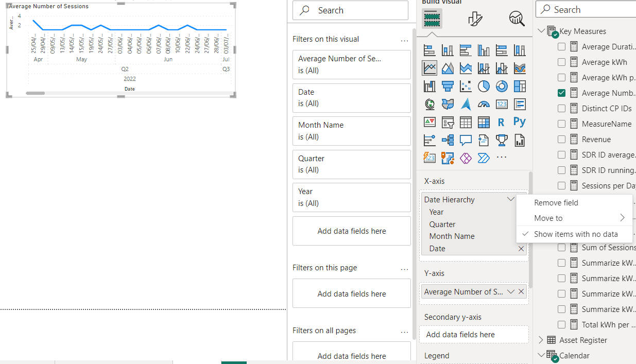Viewport: 636px width, 364px height.
Task: Click the Data pane Search box
Action: [587, 10]
